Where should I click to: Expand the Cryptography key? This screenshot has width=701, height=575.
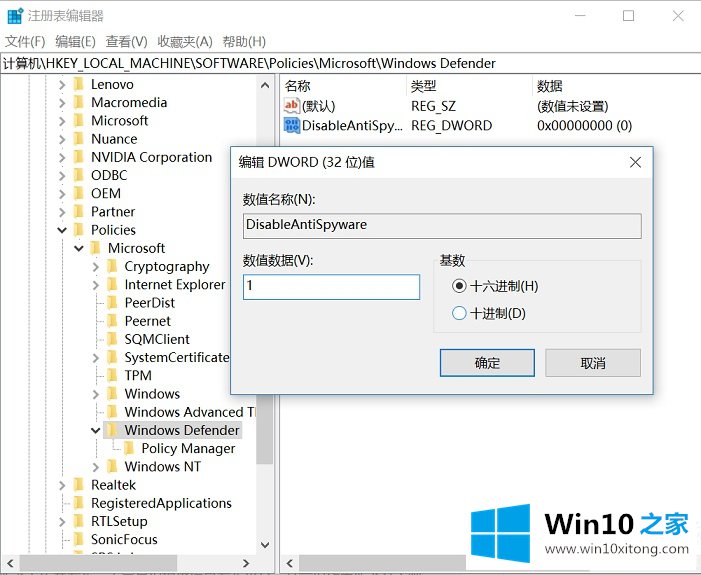click(x=96, y=267)
